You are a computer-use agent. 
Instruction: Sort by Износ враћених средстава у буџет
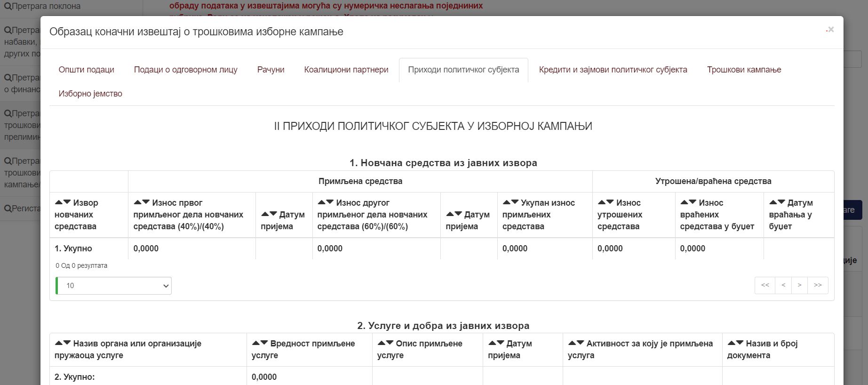tap(688, 202)
